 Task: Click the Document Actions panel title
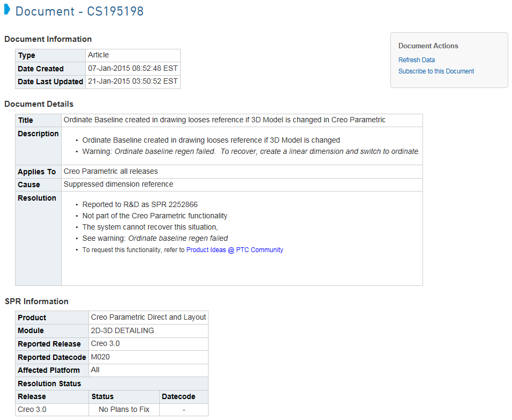point(428,46)
